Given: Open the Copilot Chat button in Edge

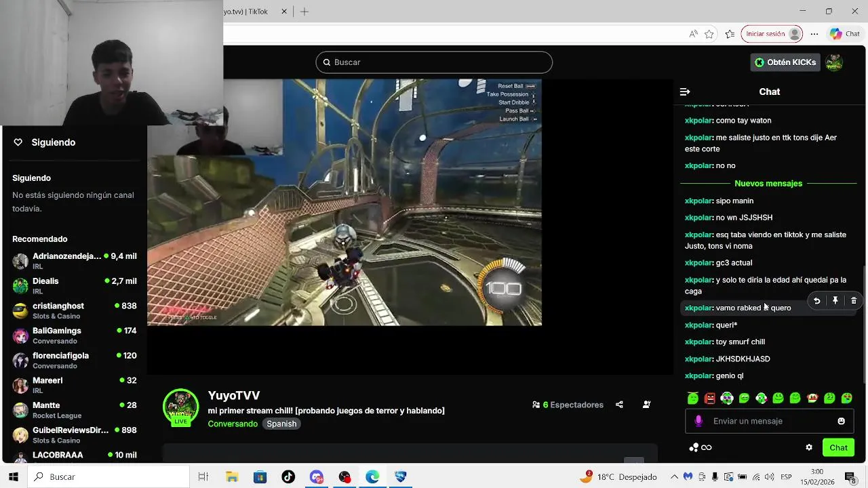Looking at the screenshot, I should pos(845,34).
